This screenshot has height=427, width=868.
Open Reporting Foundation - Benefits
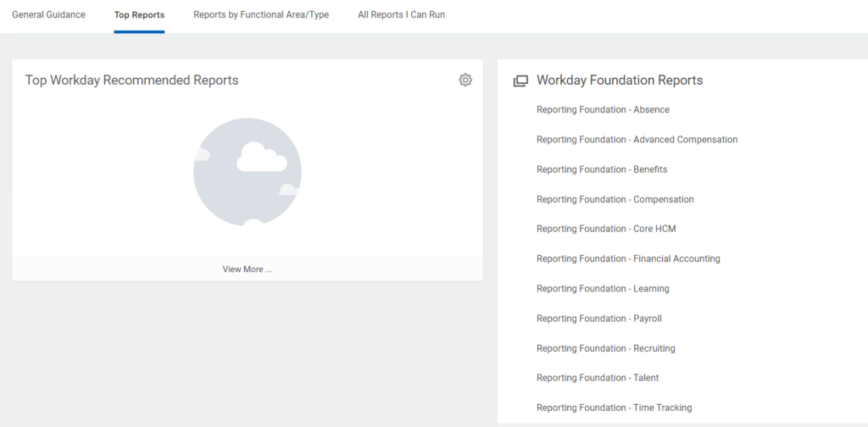tap(602, 169)
